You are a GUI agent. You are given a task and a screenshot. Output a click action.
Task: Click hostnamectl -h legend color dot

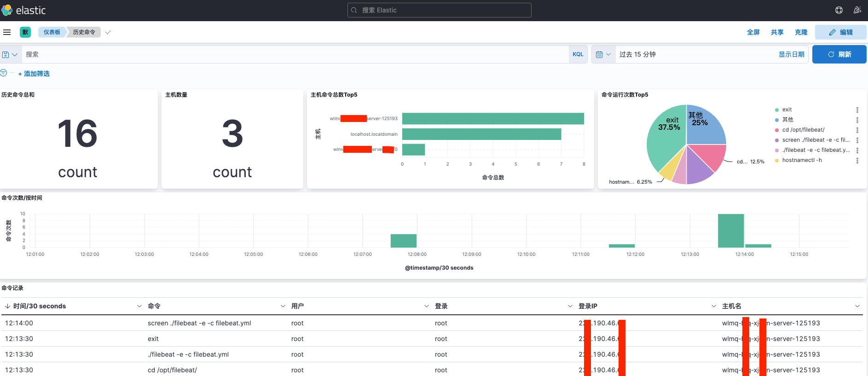click(x=777, y=161)
